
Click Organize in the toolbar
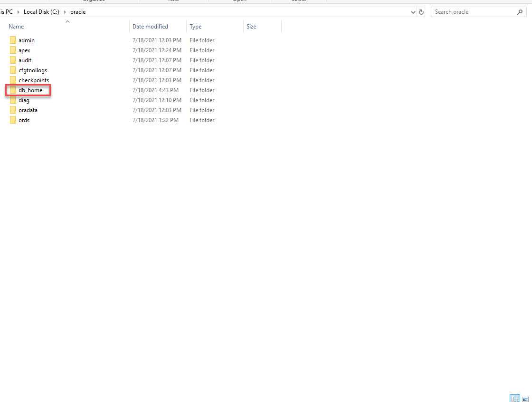pyautogui.click(x=94, y=1)
